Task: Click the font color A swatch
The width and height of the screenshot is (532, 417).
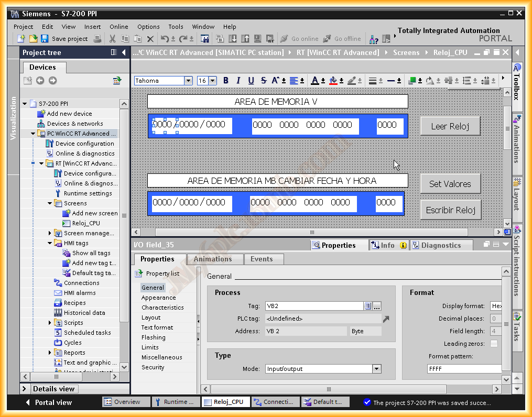Action: (x=314, y=80)
